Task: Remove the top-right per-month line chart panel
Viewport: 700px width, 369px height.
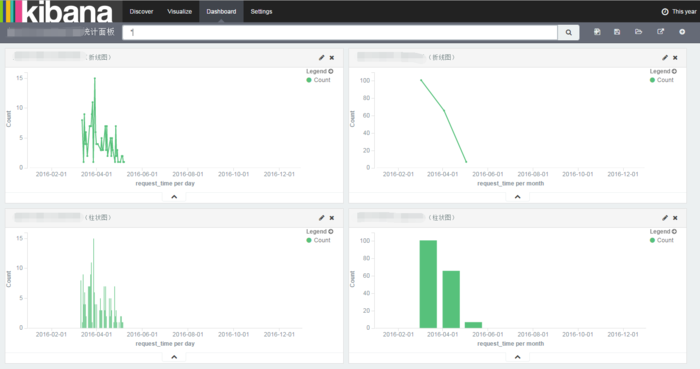Action: [675, 58]
